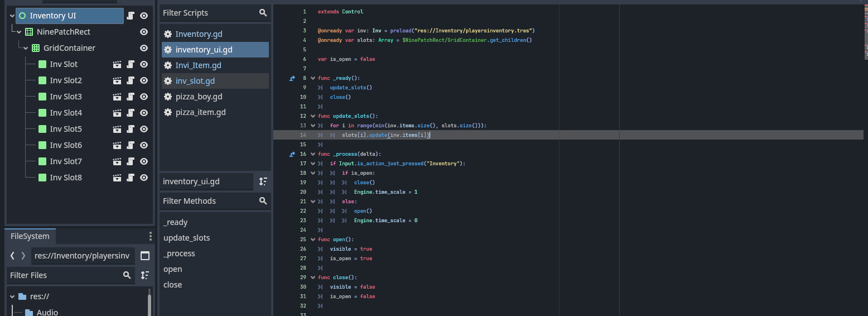Toggle the eye icon for Inv Slot2
This screenshot has width=868, height=316.
(144, 80)
